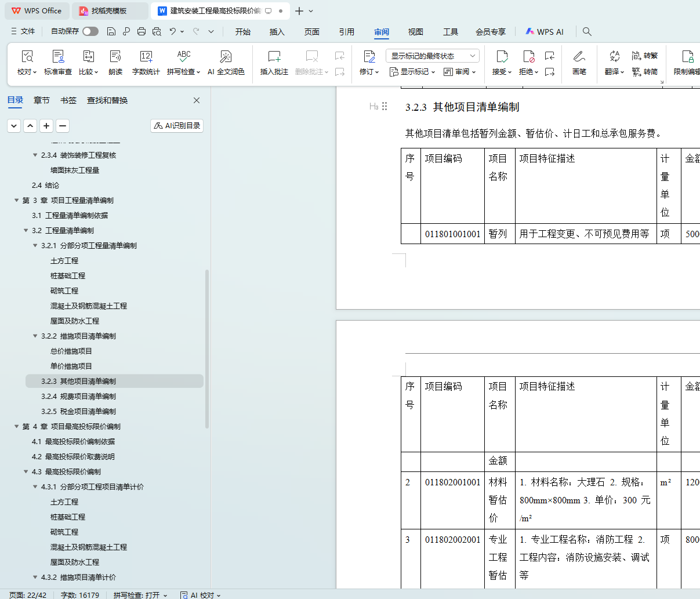Click the 翻译 translate icon
The image size is (700, 599).
point(615,56)
